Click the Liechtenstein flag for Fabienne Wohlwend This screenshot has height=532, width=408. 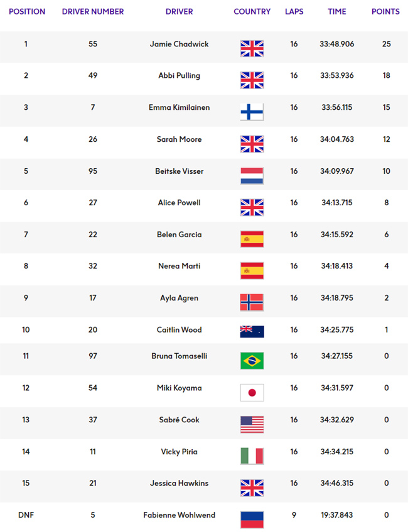(252, 519)
